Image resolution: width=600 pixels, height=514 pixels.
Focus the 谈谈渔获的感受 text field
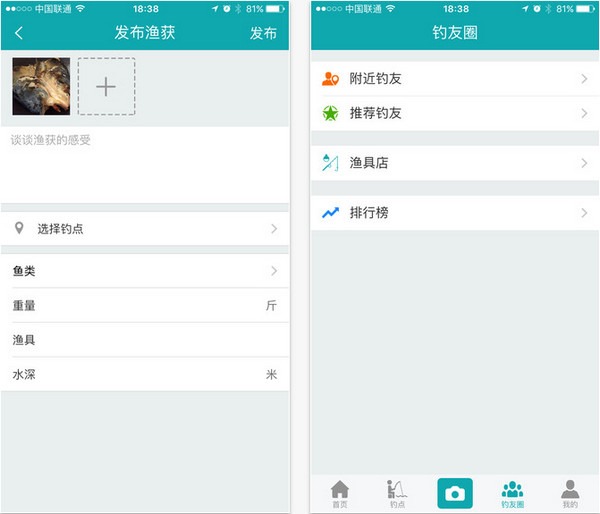click(145, 165)
